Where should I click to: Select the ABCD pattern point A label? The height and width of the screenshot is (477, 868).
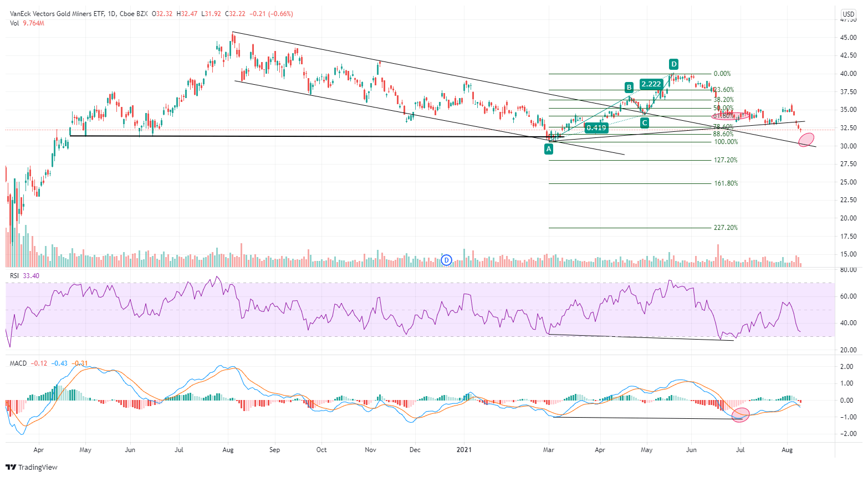coord(549,149)
